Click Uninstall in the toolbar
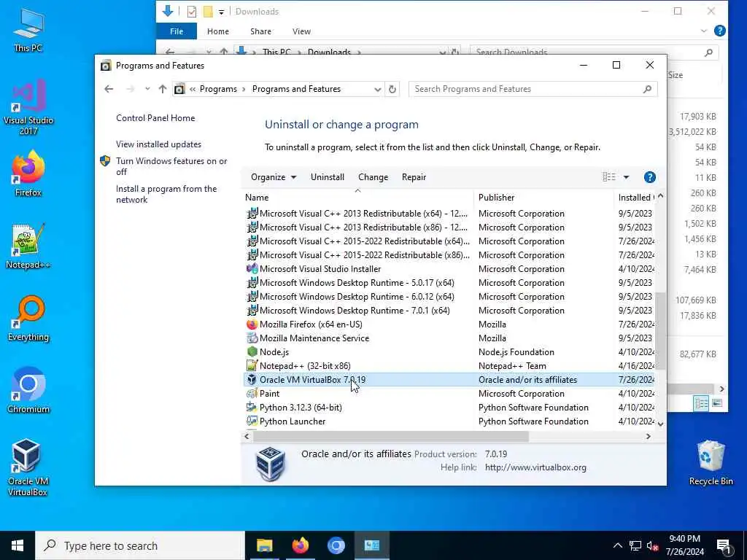The image size is (747, 560). click(x=328, y=177)
